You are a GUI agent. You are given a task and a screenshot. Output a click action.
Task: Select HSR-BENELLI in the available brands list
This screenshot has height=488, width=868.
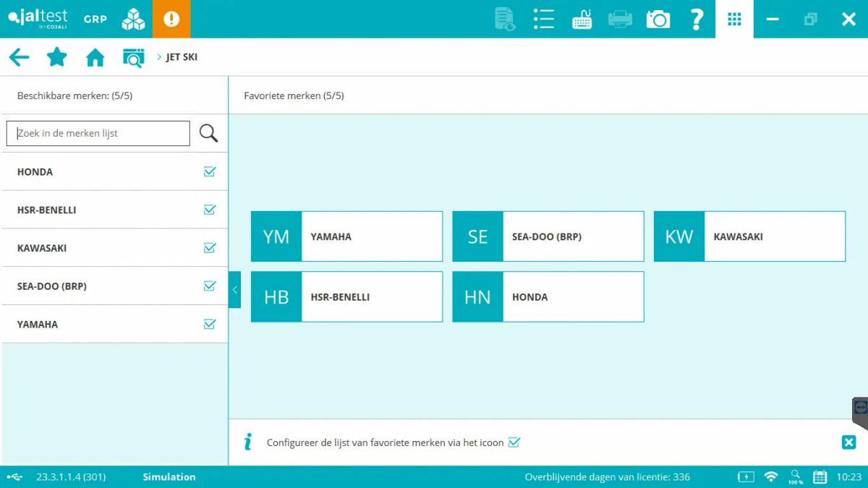pyautogui.click(x=114, y=210)
